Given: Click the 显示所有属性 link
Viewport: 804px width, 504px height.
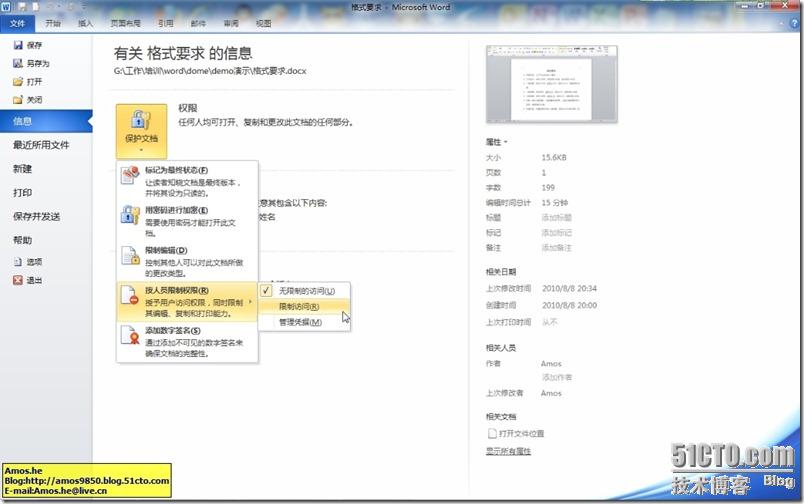Looking at the screenshot, I should (x=508, y=451).
